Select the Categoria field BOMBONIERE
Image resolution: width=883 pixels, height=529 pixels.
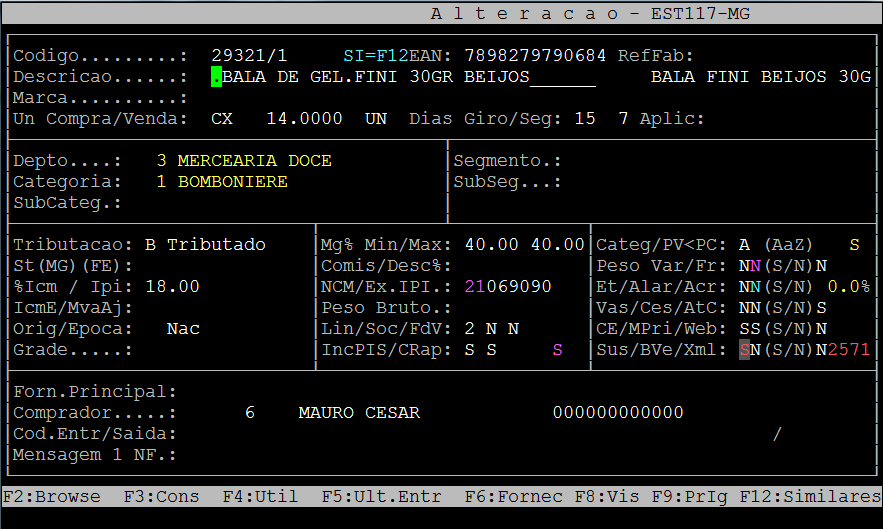(232, 182)
